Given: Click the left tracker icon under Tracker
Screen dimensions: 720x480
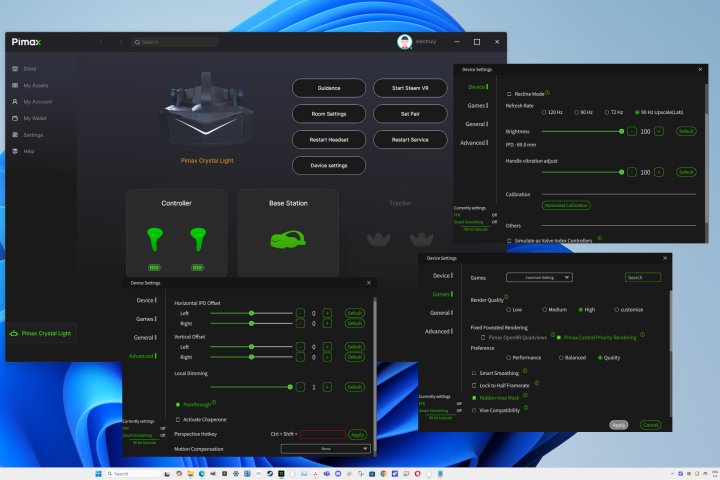Looking at the screenshot, I should click(x=379, y=239).
